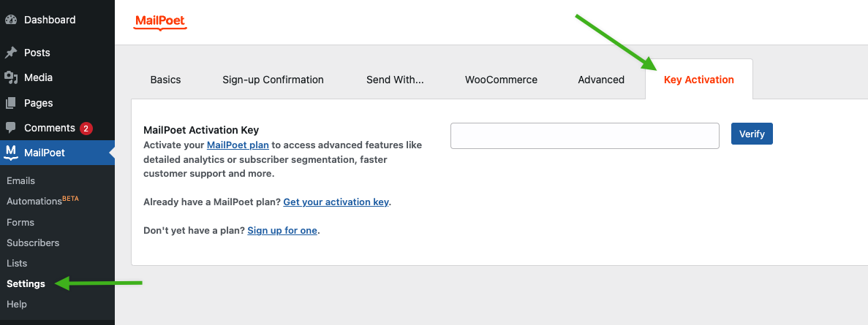Go to the WooCommerce tab
Screen dimensions: 868x325
(x=501, y=80)
